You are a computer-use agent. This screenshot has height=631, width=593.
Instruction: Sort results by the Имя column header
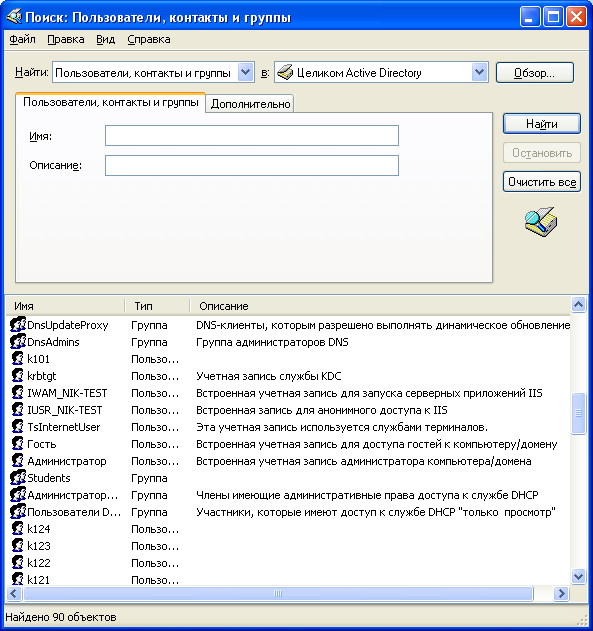(x=65, y=306)
